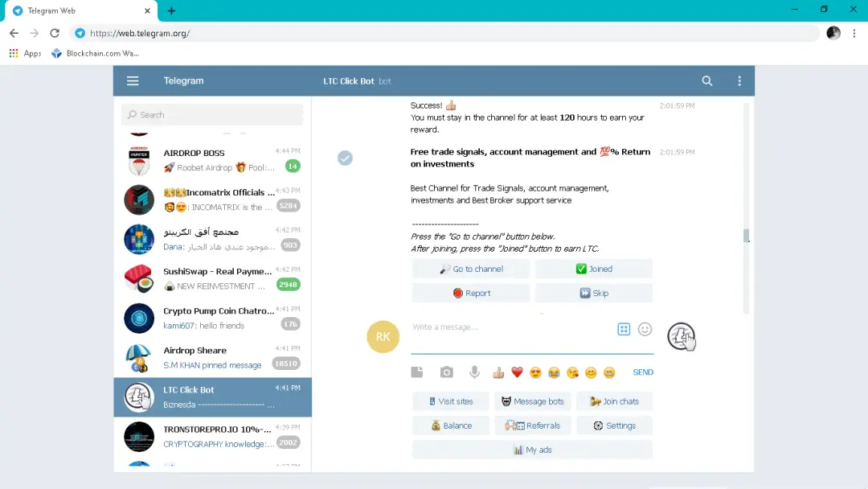Image resolution: width=868 pixels, height=489 pixels.
Task: Open the Apps bookmarks shortcut
Action: pos(26,53)
